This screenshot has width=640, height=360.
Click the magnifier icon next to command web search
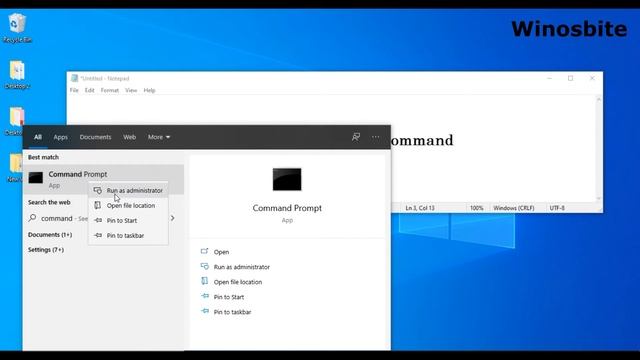(33, 218)
